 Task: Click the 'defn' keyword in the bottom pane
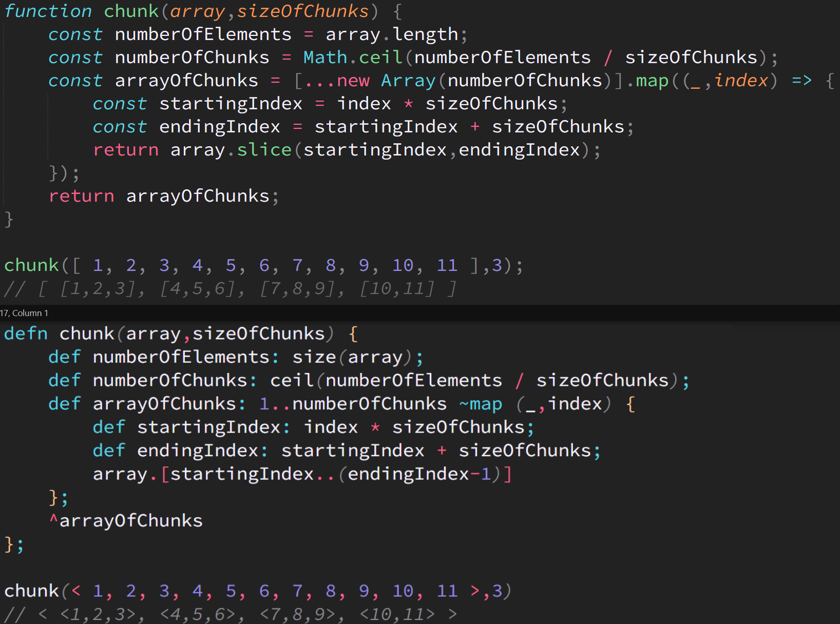pyautogui.click(x=26, y=334)
